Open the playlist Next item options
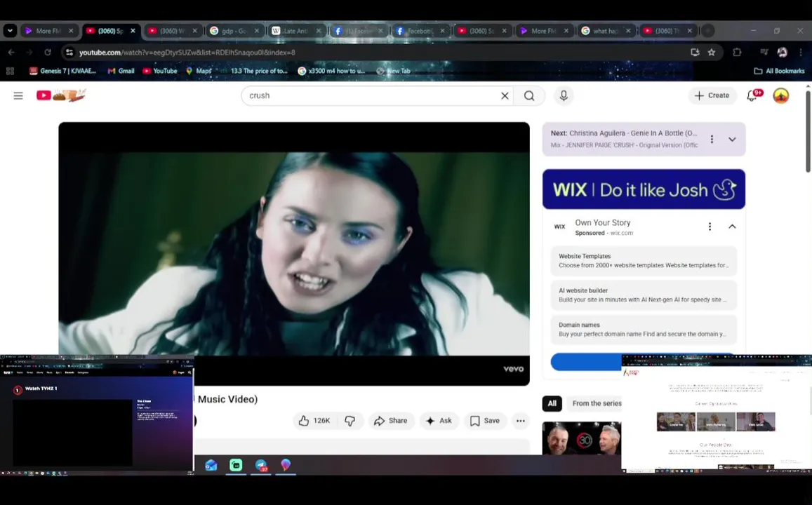Screen dimensions: 812x505 point(712,139)
